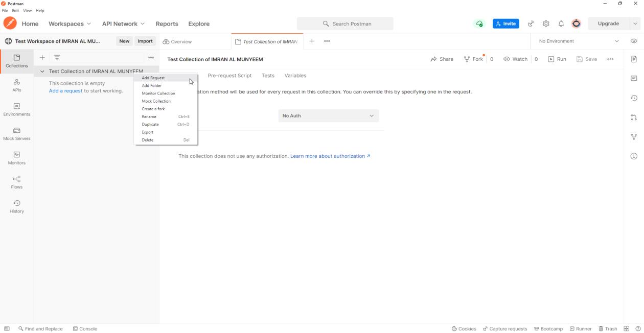This screenshot has width=644, height=333.
Task: Click the help icon in the status bar
Action: click(638, 329)
